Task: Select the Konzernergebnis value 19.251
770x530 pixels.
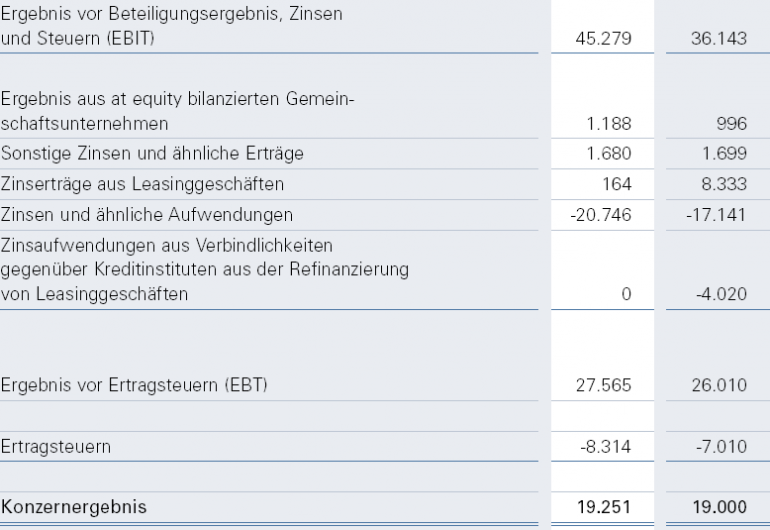Action: 607,507
